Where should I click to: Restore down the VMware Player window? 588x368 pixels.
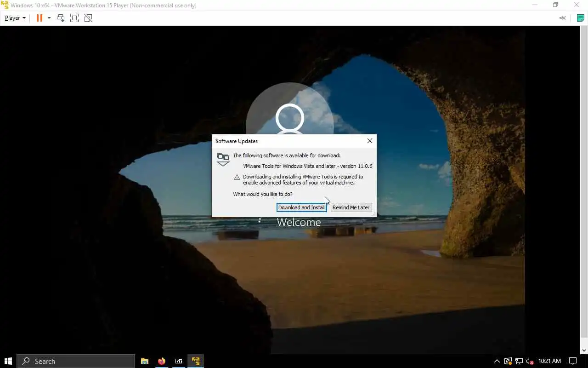point(555,5)
